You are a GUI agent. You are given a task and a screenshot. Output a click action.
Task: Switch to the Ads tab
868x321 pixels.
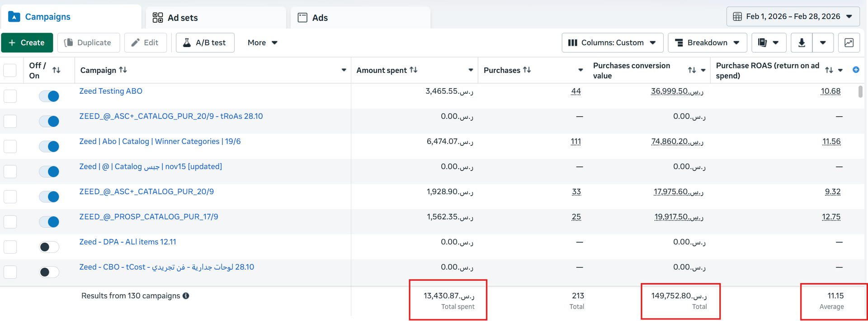[360, 18]
